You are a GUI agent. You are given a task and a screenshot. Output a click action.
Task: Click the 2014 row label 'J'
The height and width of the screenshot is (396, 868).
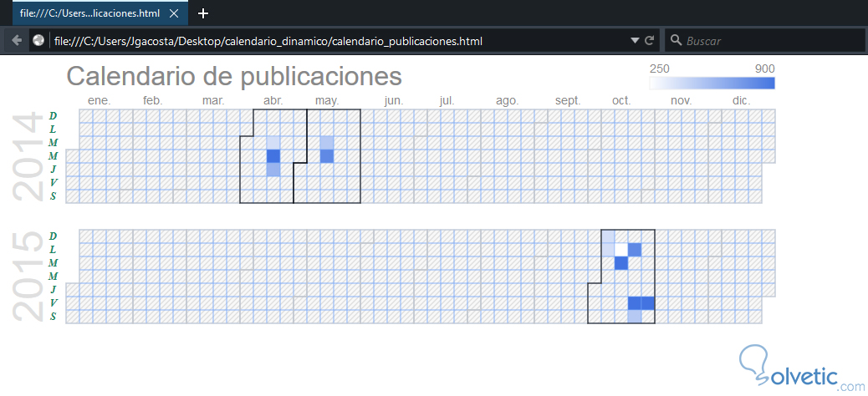pyautogui.click(x=54, y=170)
